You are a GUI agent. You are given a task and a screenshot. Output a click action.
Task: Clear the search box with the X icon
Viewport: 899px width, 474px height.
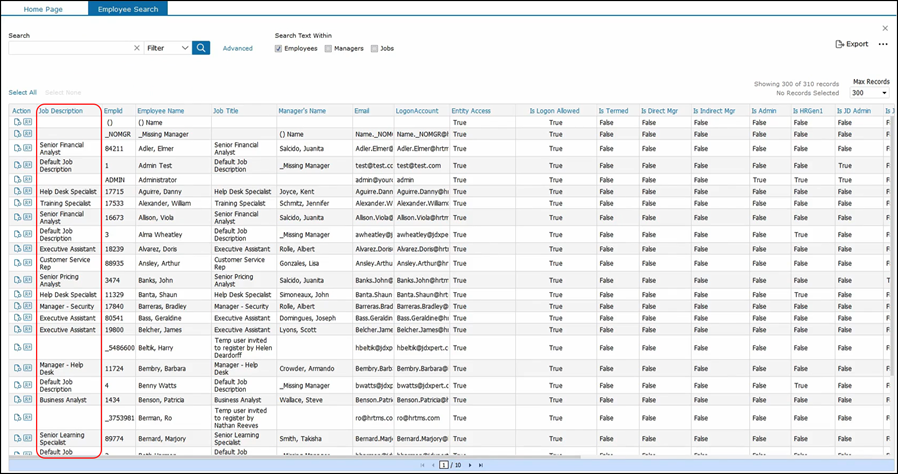[x=136, y=48]
